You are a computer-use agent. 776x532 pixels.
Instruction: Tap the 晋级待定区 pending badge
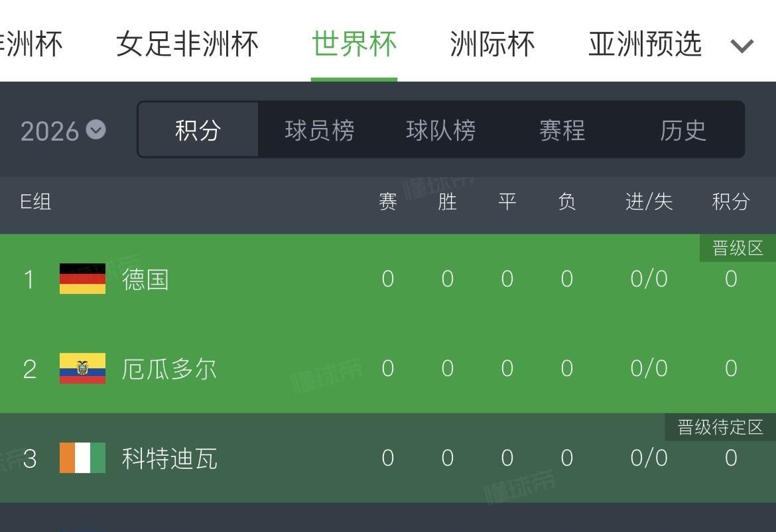tap(720, 427)
